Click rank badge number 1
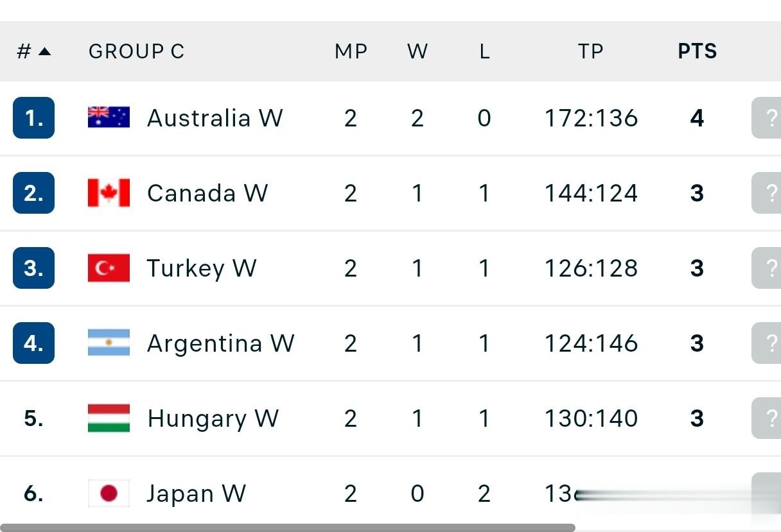Screen dimensions: 781x532 coord(33,118)
